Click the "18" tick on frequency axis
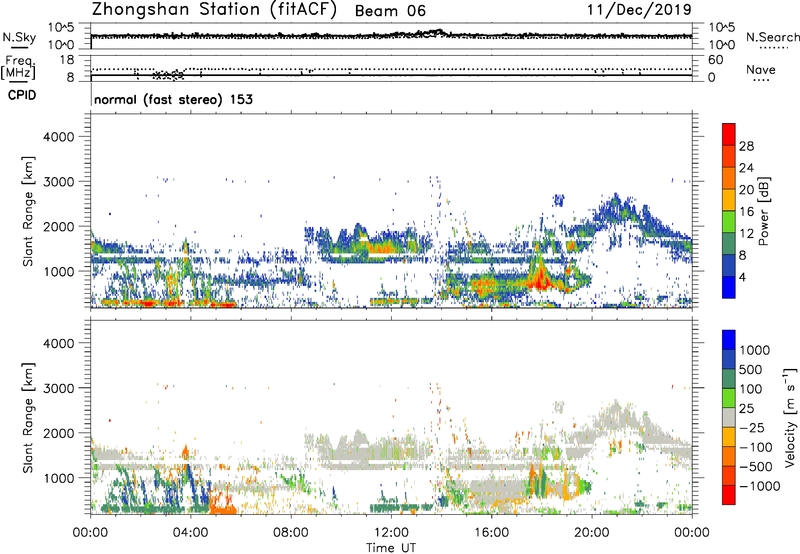Image resolution: width=800 pixels, height=554 pixels. [x=67, y=60]
